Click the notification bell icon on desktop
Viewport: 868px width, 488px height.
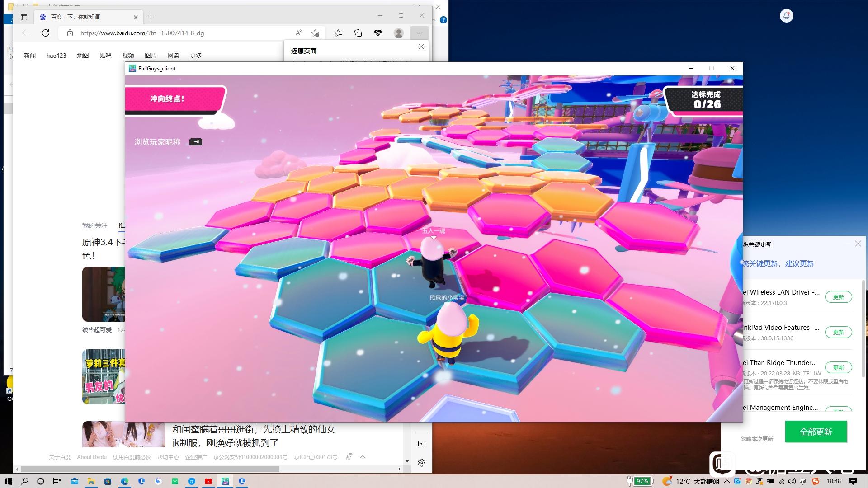pyautogui.click(x=787, y=16)
